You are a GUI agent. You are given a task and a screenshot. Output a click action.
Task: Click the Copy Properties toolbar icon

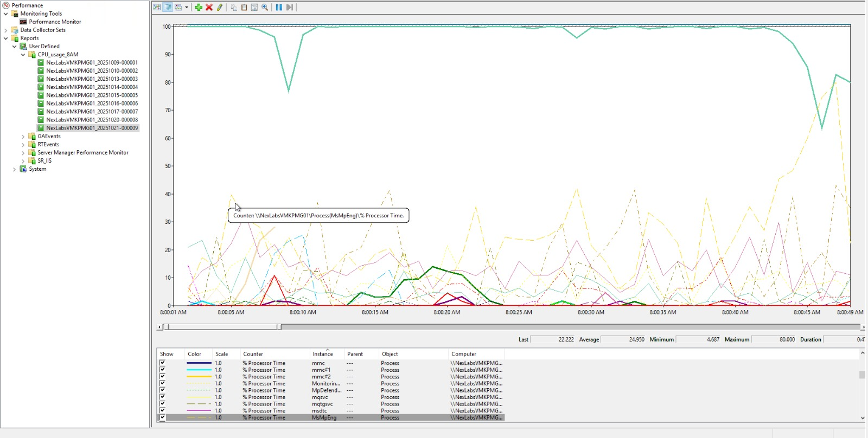[x=234, y=8]
